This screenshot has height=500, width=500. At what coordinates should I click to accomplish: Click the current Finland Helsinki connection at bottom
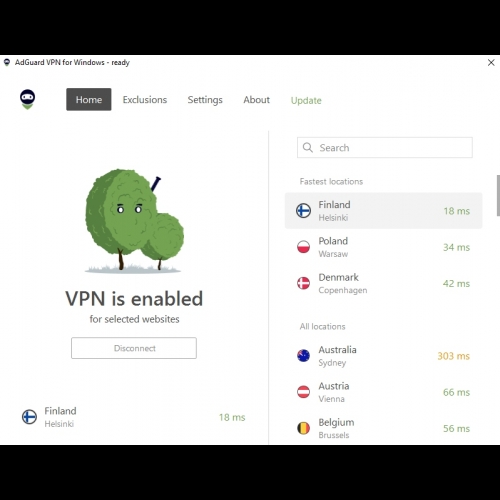coord(133,417)
